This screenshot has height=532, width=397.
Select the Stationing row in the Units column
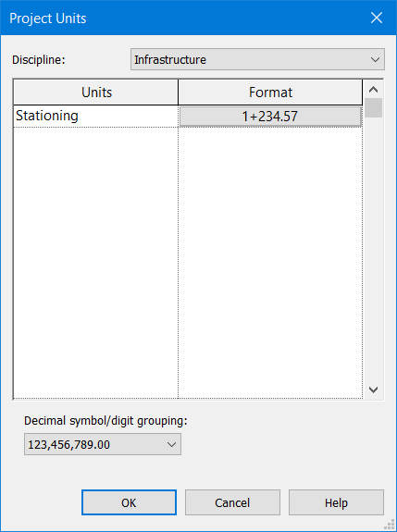point(95,116)
